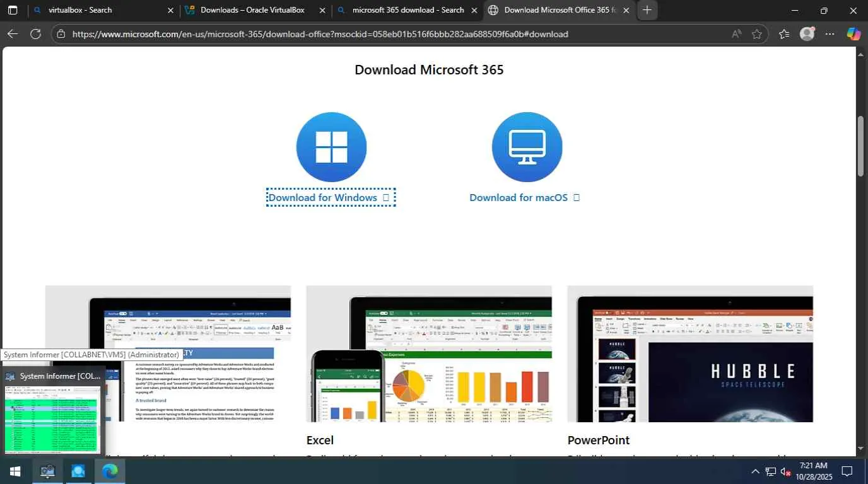Click the System Informer taskbar icon
This screenshot has height=484, width=868.
47,471
